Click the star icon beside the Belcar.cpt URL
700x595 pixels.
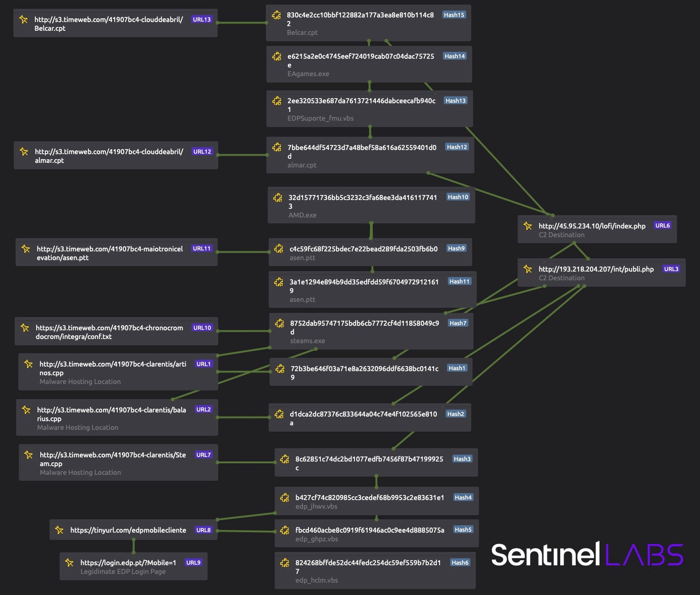point(23,20)
